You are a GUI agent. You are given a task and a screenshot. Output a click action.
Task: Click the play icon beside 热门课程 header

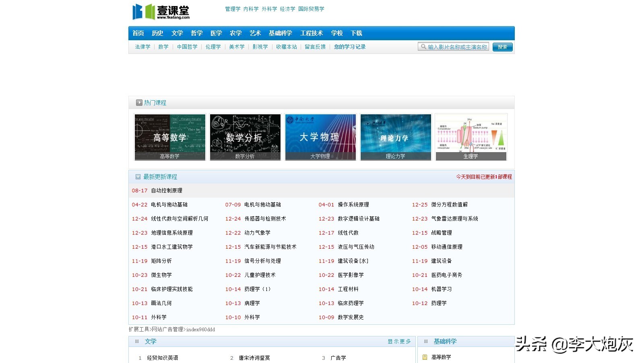pyautogui.click(x=139, y=102)
